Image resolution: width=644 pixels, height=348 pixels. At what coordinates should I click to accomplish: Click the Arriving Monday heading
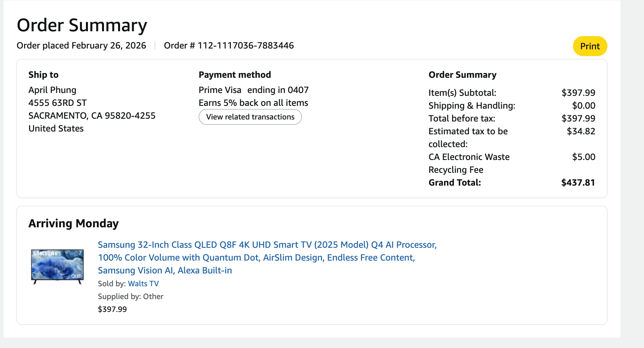[73, 223]
